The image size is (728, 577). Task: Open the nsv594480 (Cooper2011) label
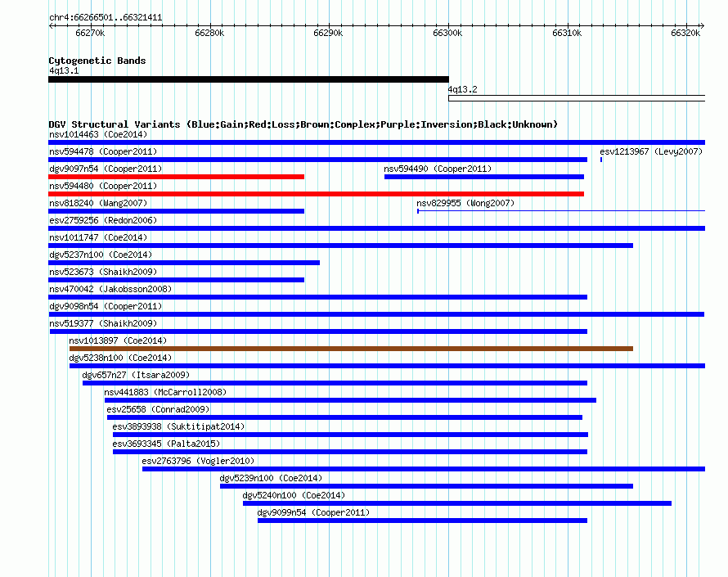coord(103,187)
